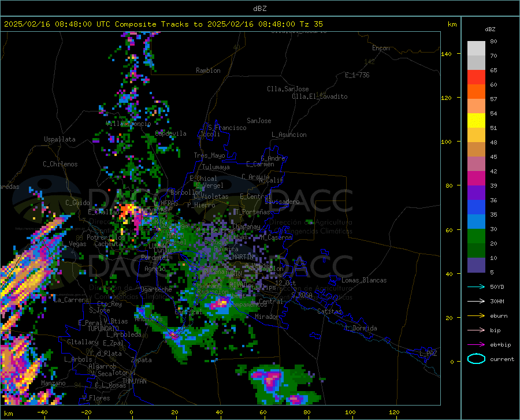
Task: Click the 'C_Guido' map label
Action: pyautogui.click(x=77, y=203)
